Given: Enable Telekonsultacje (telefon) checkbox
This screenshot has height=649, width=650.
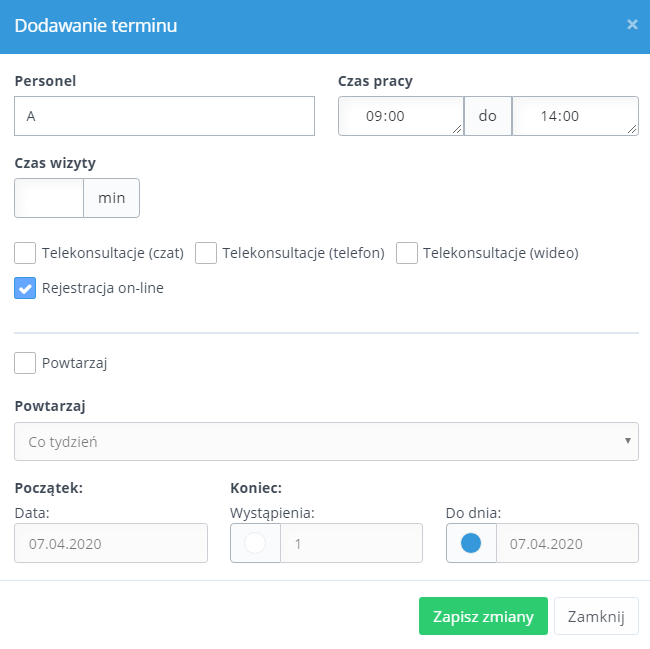Looking at the screenshot, I should click(x=206, y=253).
